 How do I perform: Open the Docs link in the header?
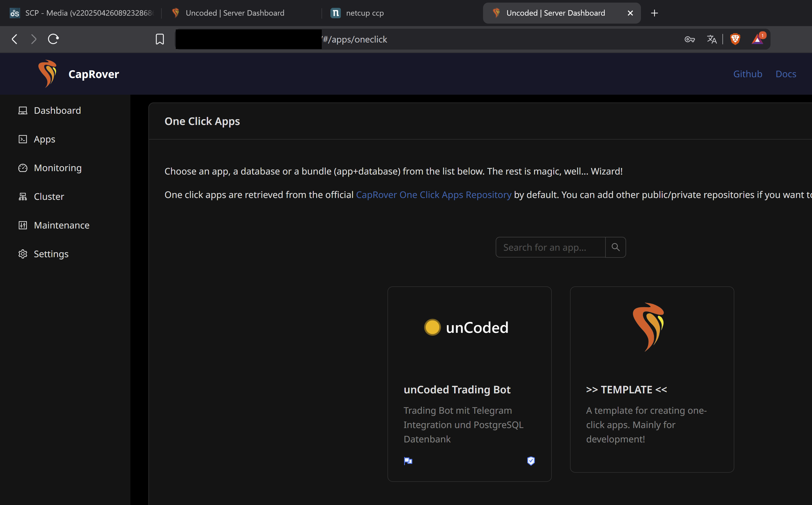(786, 74)
